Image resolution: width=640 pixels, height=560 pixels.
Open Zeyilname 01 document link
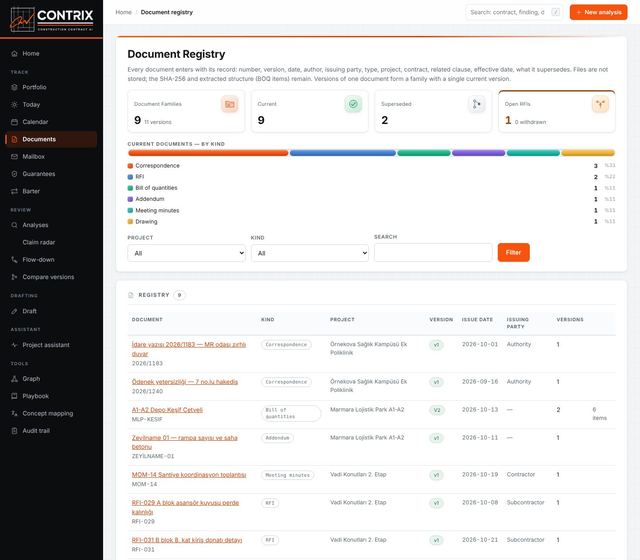pyautogui.click(x=184, y=442)
